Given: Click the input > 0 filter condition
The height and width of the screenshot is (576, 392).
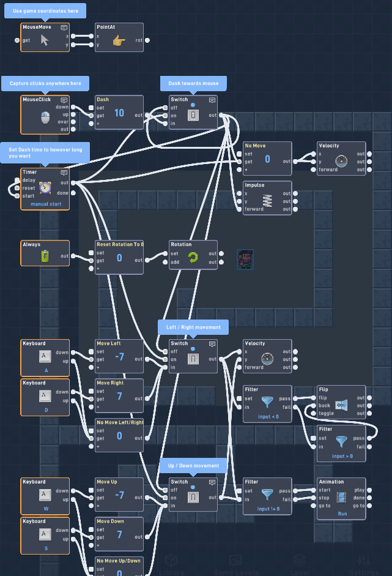Looking at the screenshot, I should pos(342,456).
